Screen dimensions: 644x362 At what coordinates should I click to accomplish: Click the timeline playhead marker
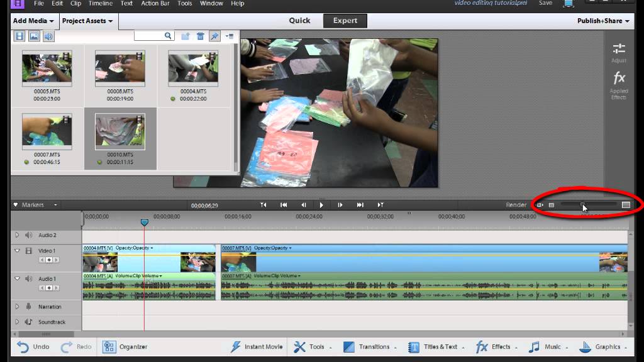pos(144,222)
